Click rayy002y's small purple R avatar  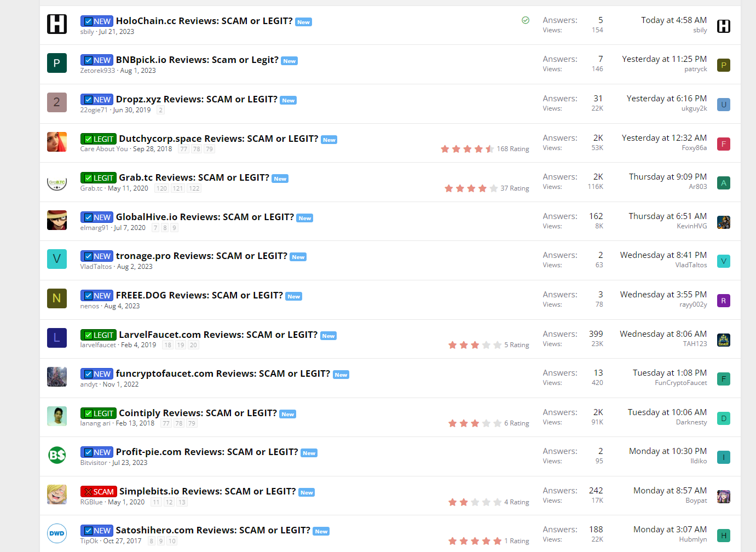724,301
